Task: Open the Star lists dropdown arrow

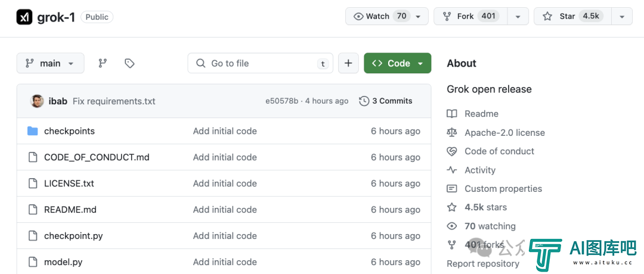Action: tap(622, 17)
